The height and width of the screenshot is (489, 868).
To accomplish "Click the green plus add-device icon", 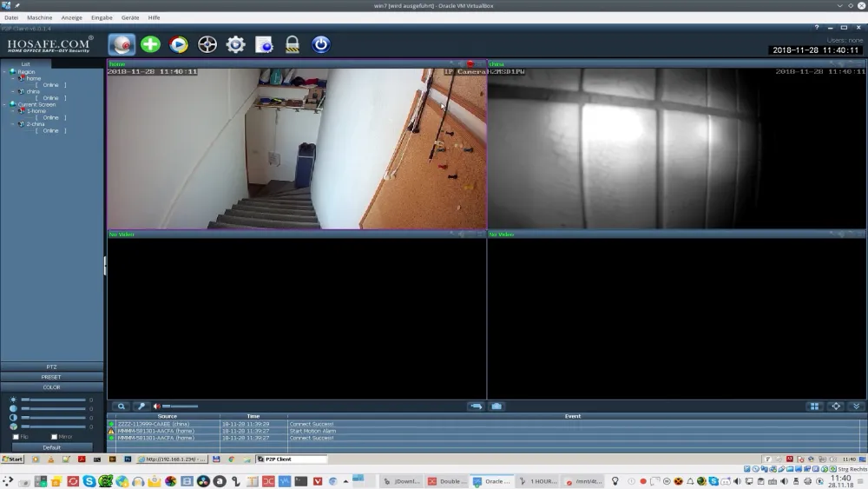I will point(150,44).
